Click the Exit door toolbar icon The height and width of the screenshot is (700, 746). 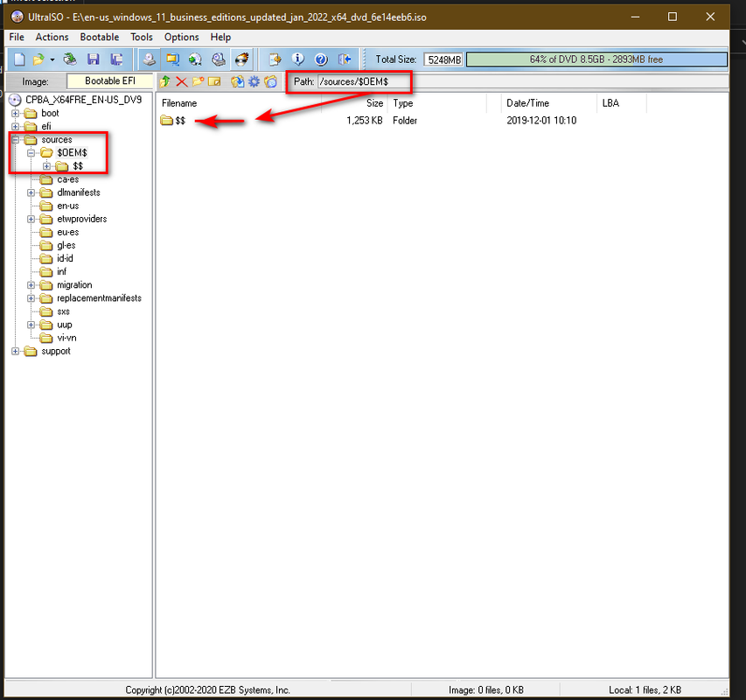344,59
